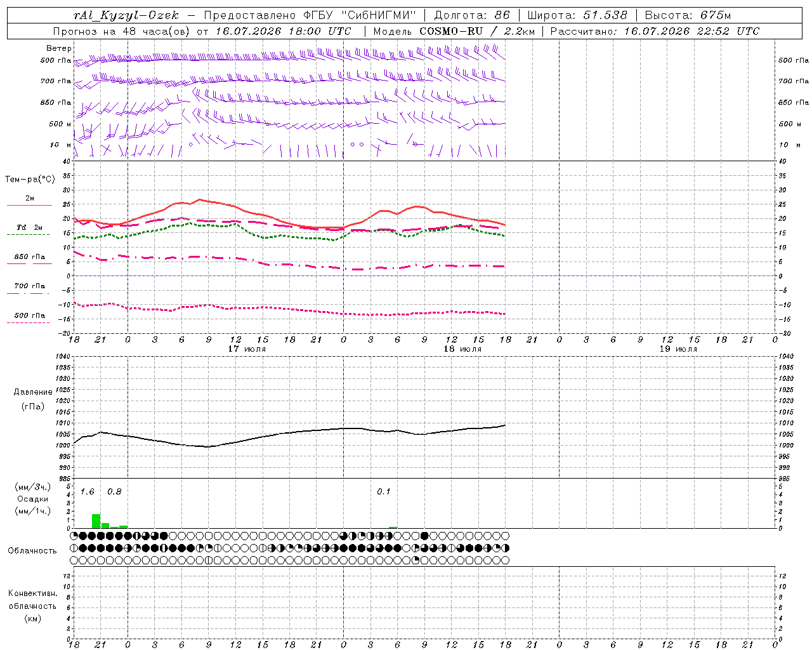
Task: Click the tallest green precipitation bar
Action: click(x=96, y=521)
